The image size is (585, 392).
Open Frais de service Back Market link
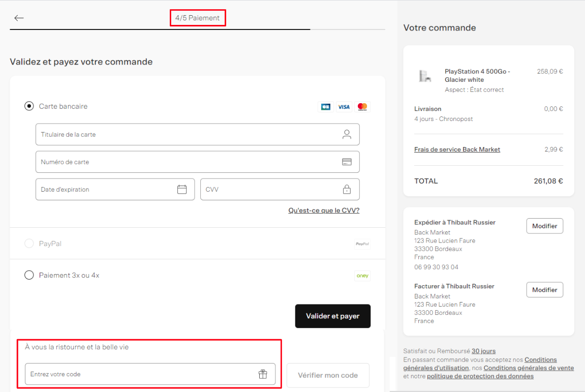click(x=457, y=149)
